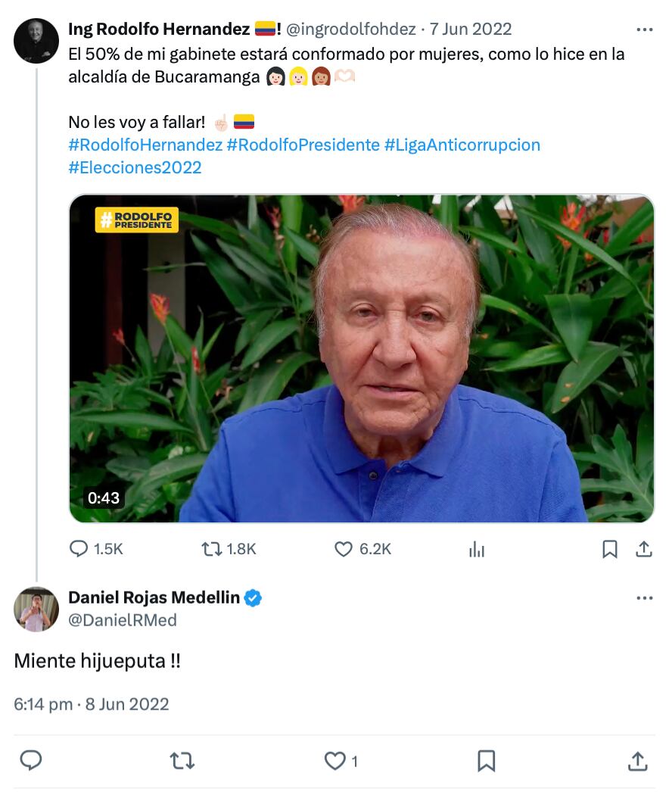Bookmark Rodolfo Hernandez's tweet
Screen dimensions: 672x792
tap(611, 549)
